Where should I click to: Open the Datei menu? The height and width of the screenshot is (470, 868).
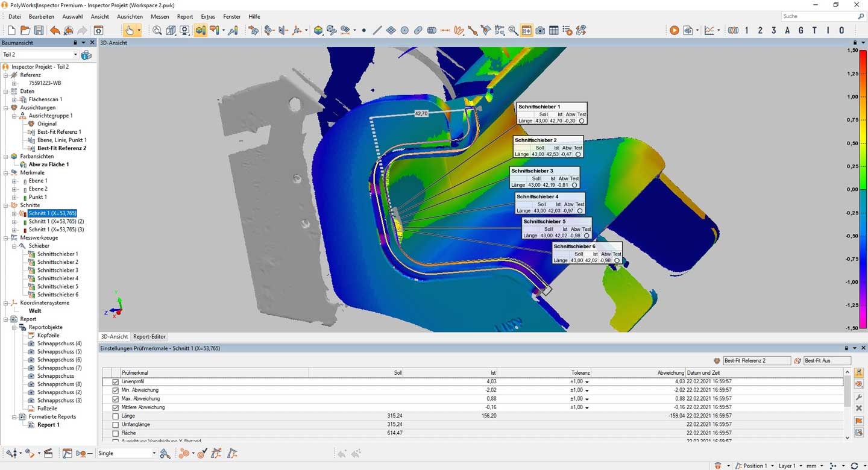tap(14, 17)
